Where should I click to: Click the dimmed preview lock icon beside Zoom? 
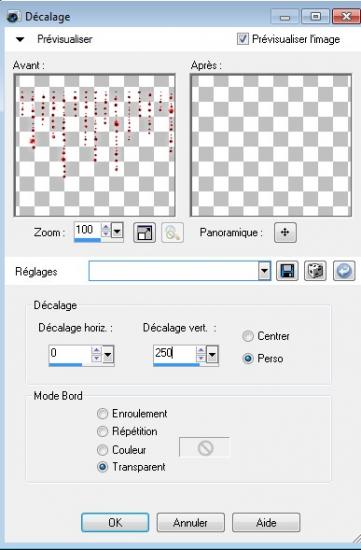click(172, 232)
